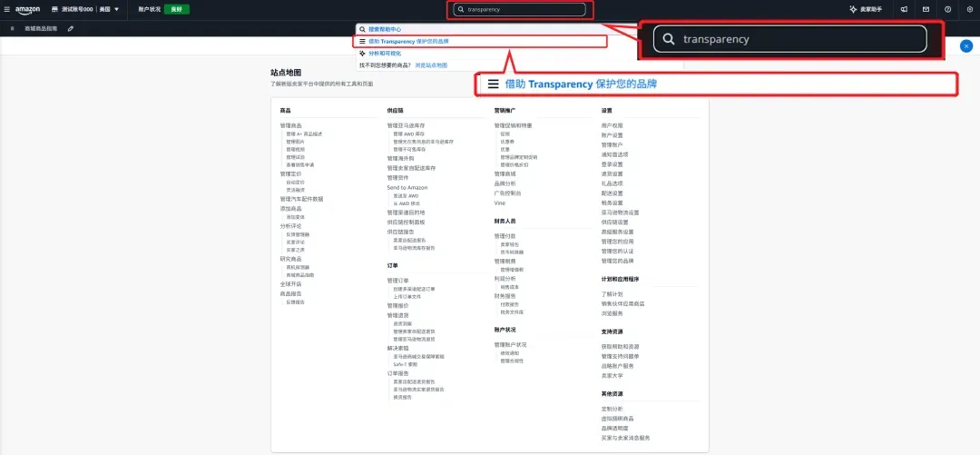980x455 pixels.
Task: Open the 商品报告 link
Action: [x=290, y=293]
